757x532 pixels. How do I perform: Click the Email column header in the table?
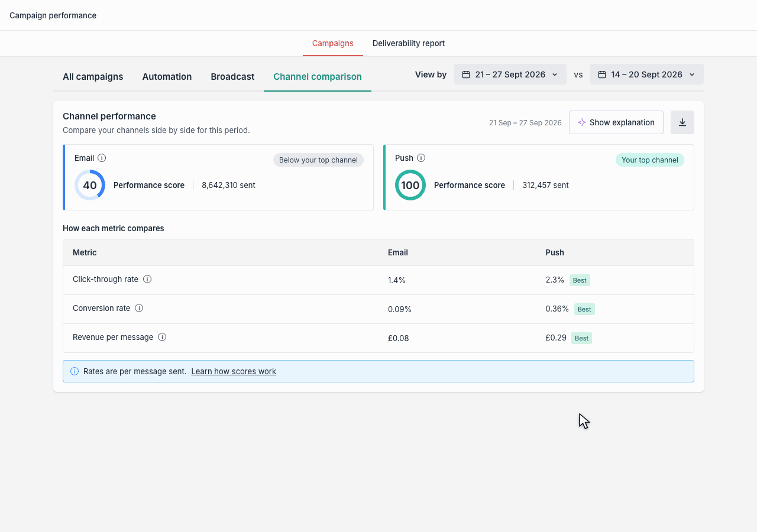coord(398,252)
